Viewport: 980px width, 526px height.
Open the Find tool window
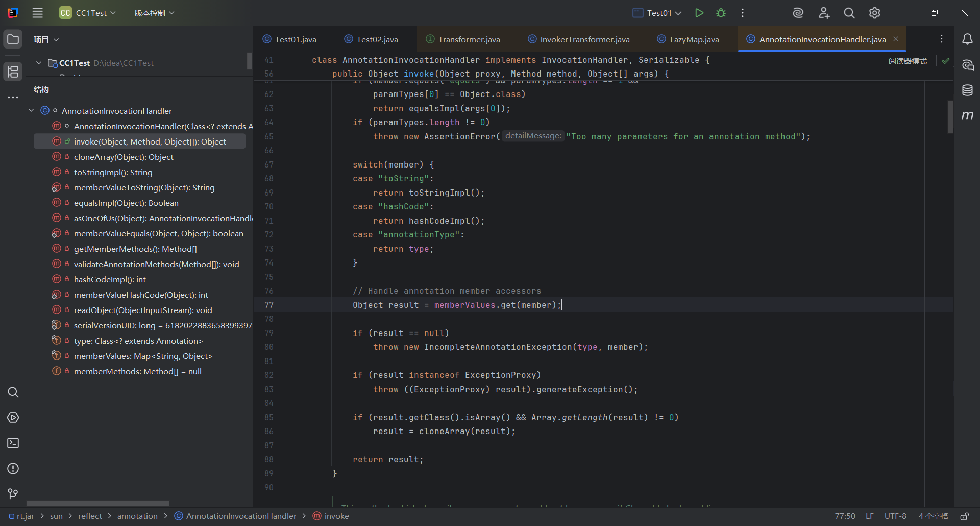click(13, 392)
